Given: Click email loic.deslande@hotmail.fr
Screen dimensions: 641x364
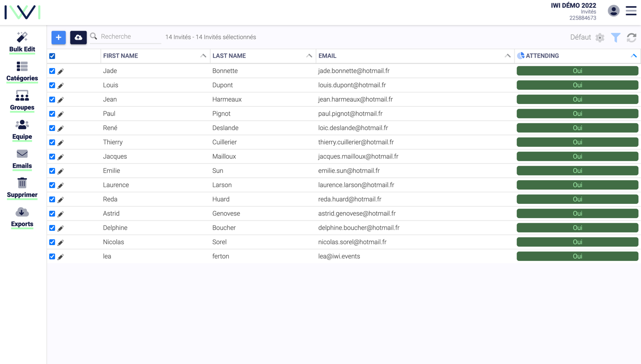Looking at the screenshot, I should coord(353,128).
